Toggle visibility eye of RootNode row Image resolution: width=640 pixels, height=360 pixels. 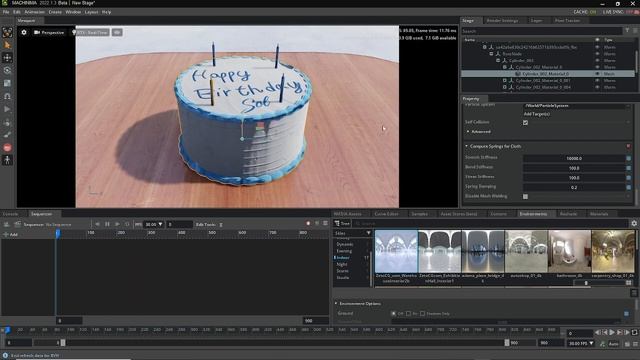(x=598, y=54)
